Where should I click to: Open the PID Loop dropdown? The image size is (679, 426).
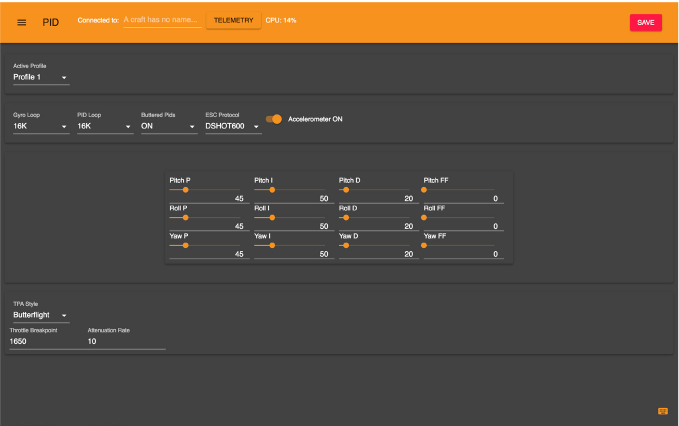105,126
